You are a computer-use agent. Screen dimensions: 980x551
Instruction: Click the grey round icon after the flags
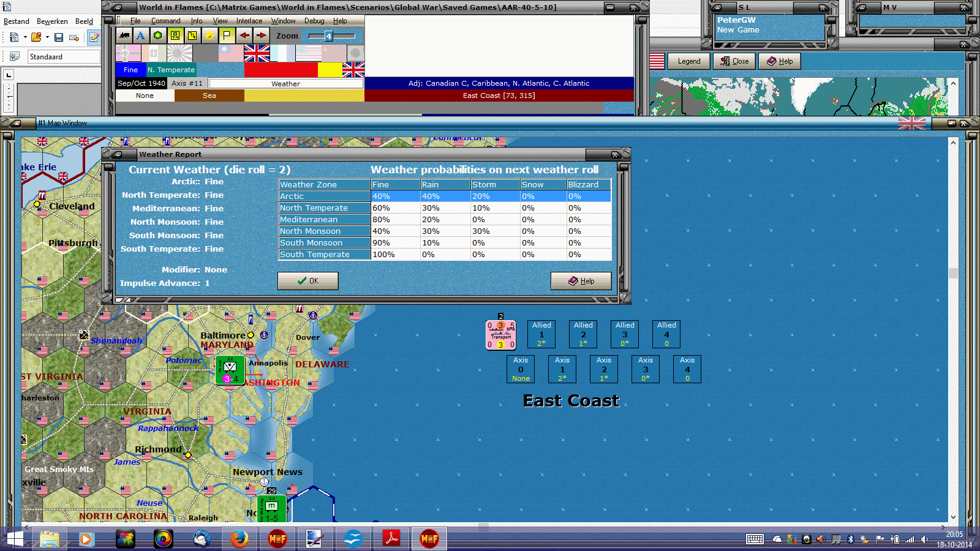355,53
